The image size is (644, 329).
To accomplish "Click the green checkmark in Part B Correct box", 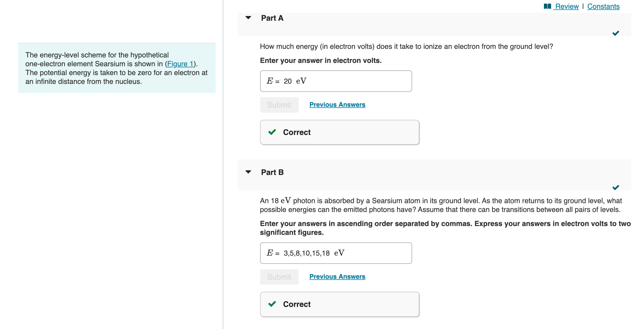I will click(x=272, y=304).
